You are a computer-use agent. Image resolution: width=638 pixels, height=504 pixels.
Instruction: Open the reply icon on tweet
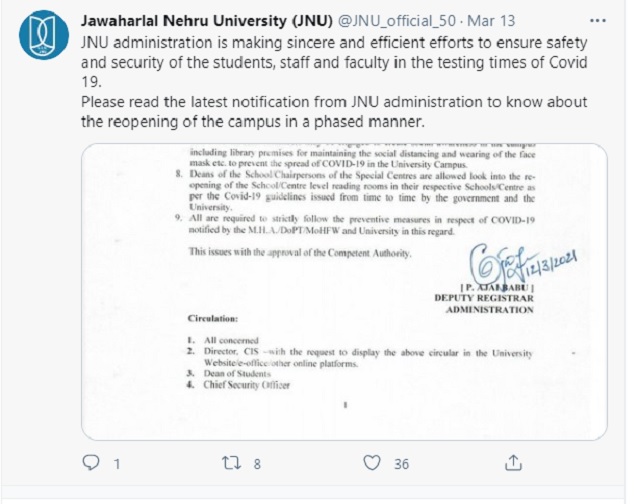coord(91,463)
